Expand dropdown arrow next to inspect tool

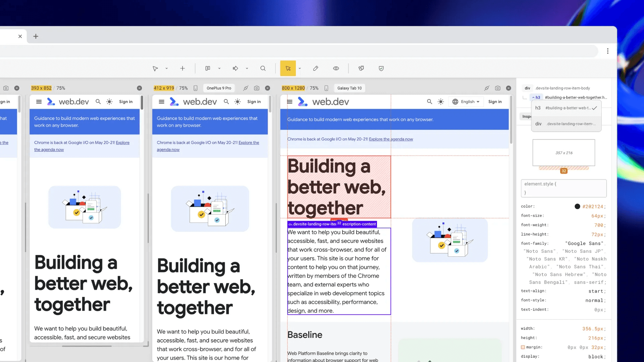(300, 68)
